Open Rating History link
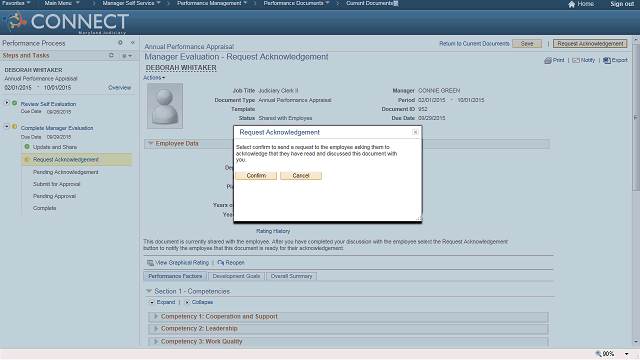Image resolution: width=640 pixels, height=360 pixels. tap(273, 231)
